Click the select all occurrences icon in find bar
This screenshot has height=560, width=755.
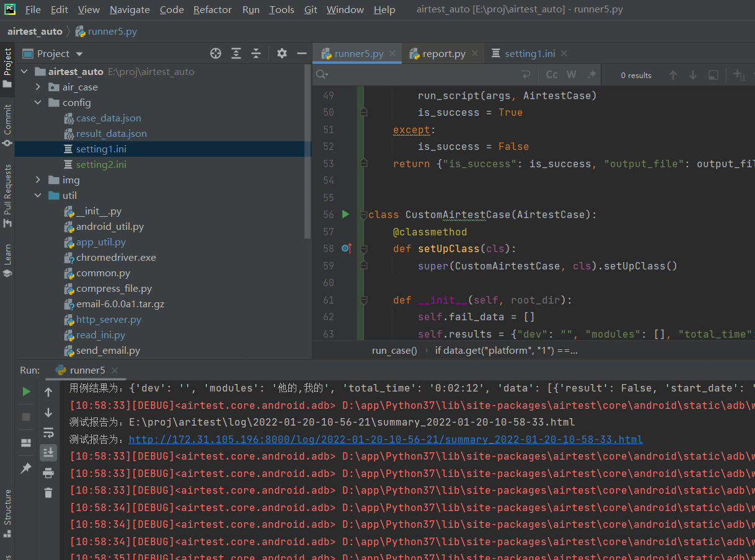point(713,75)
